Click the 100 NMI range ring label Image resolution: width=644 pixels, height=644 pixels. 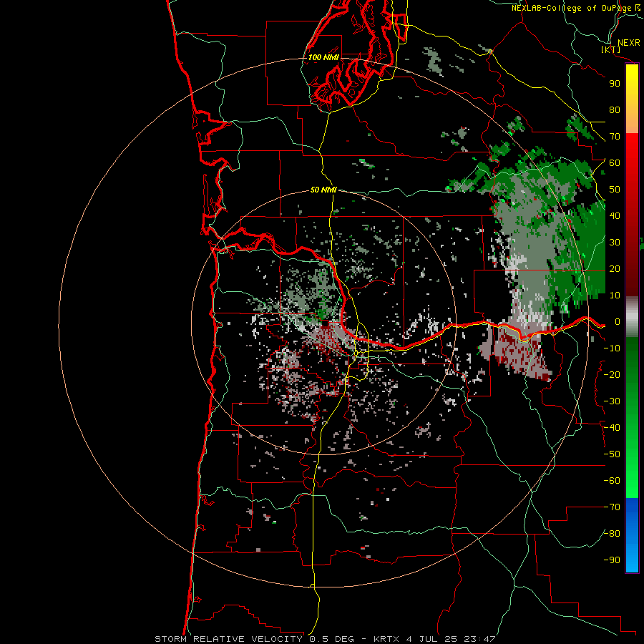pyautogui.click(x=323, y=57)
